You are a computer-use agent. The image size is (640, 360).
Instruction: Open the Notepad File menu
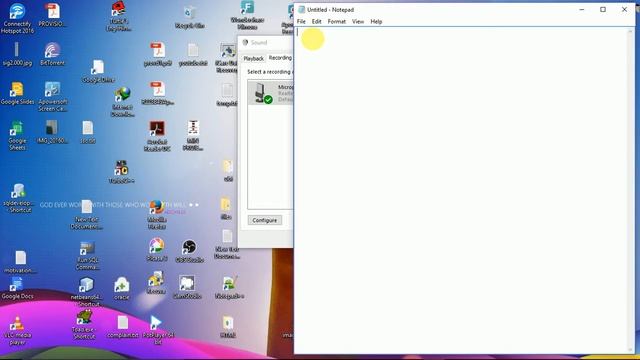click(x=301, y=22)
